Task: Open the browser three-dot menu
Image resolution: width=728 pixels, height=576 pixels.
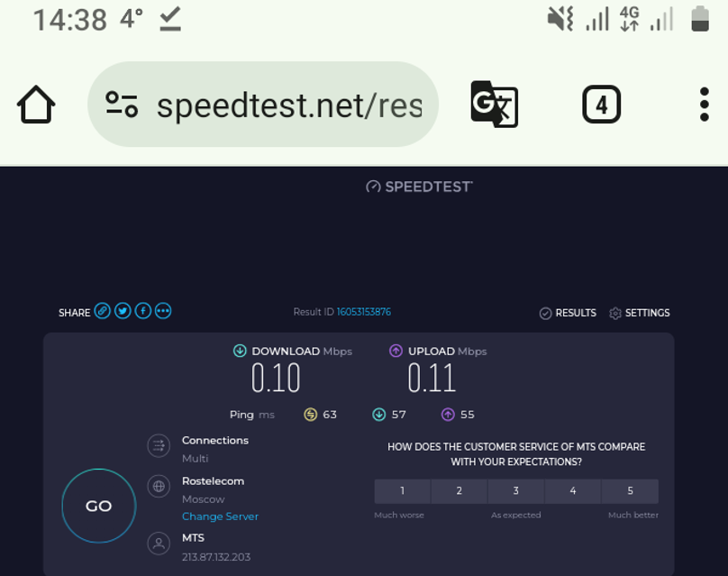Action: click(704, 104)
